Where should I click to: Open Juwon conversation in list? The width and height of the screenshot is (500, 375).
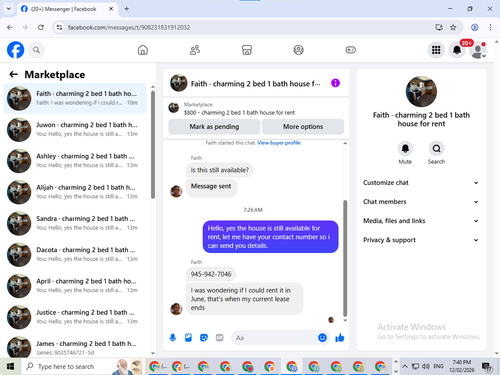75,129
